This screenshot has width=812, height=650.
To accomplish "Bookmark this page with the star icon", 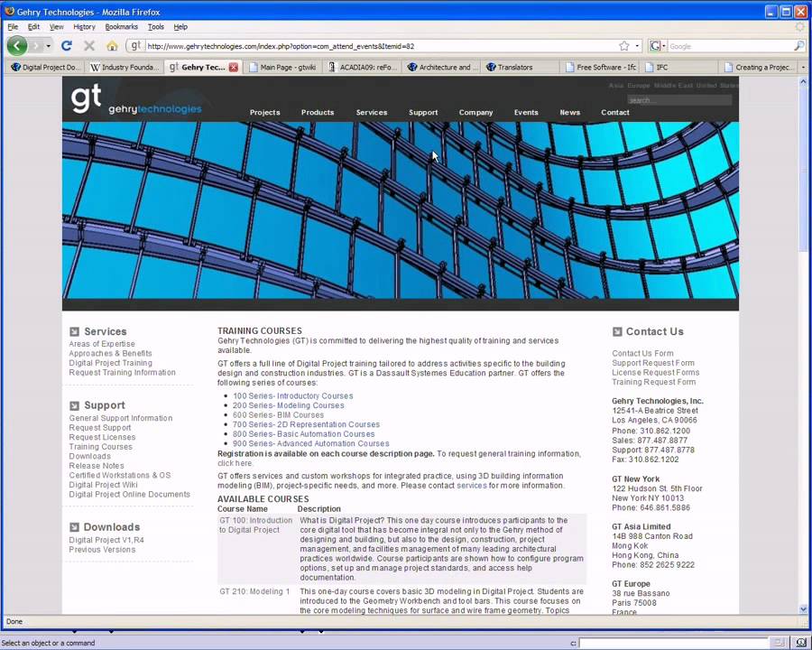I will pyautogui.click(x=624, y=46).
